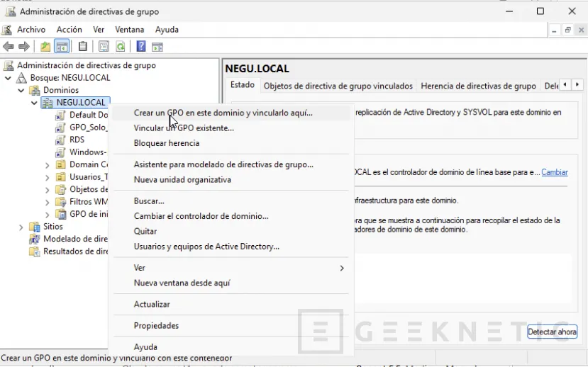
Task: Click the Detectar ahora button
Action: point(552,332)
